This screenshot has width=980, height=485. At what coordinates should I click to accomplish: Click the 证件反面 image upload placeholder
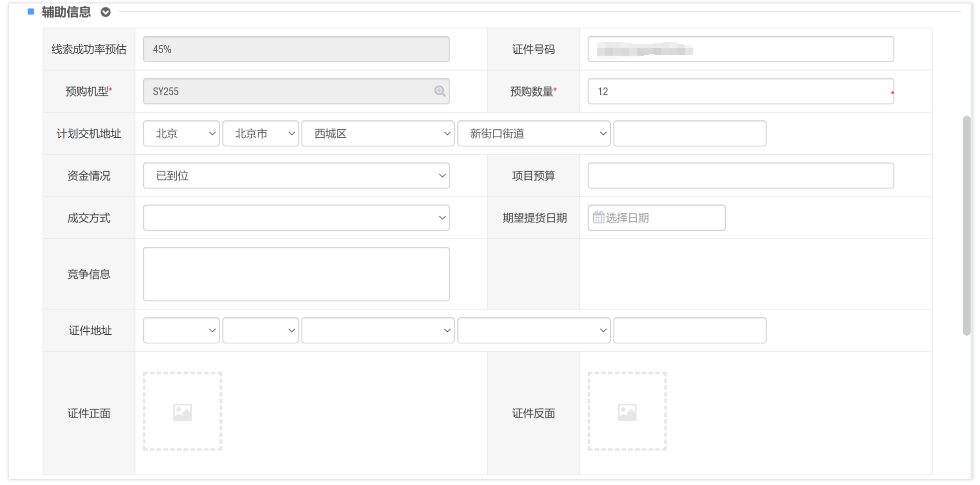click(627, 411)
